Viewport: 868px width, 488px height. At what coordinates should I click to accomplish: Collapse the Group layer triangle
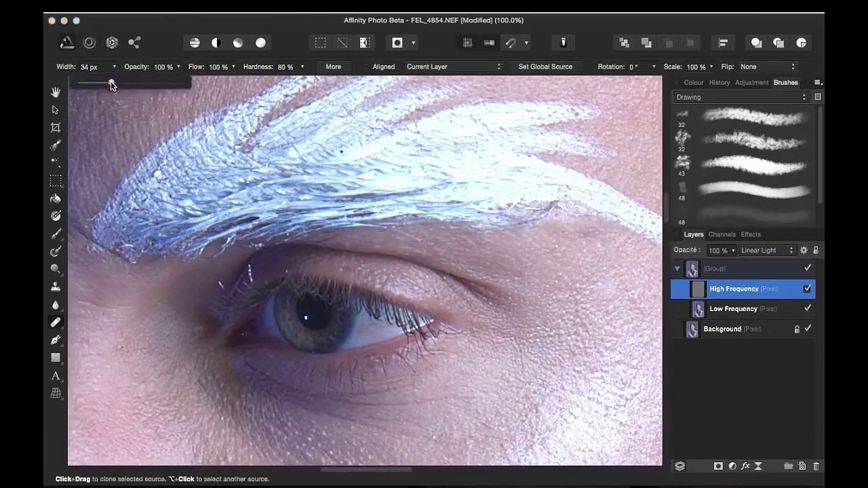click(677, 268)
